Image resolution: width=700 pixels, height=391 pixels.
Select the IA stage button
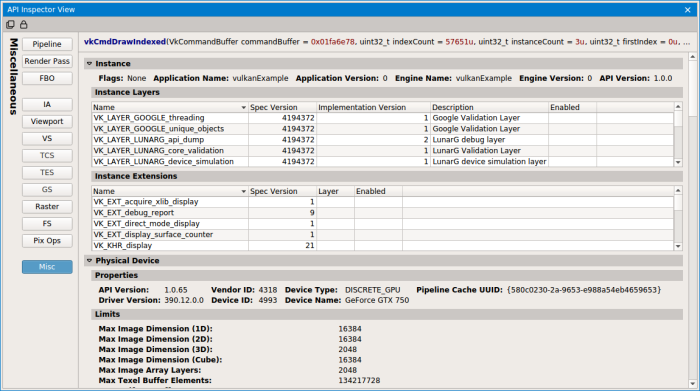(47, 104)
